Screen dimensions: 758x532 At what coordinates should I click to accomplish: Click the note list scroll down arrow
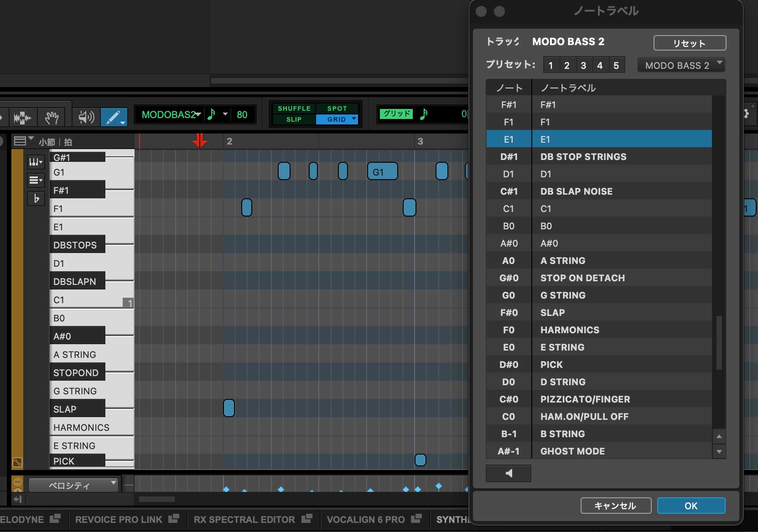[719, 451]
